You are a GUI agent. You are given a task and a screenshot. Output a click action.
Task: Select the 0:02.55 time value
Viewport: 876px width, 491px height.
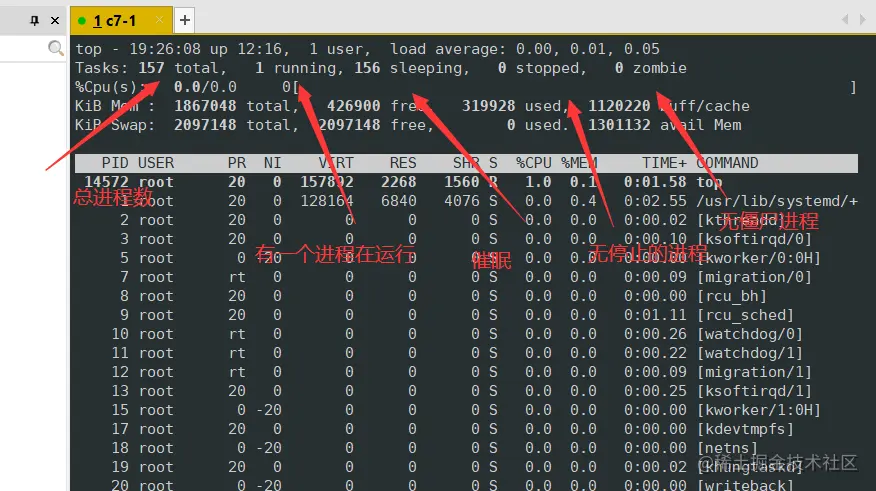click(x=655, y=201)
